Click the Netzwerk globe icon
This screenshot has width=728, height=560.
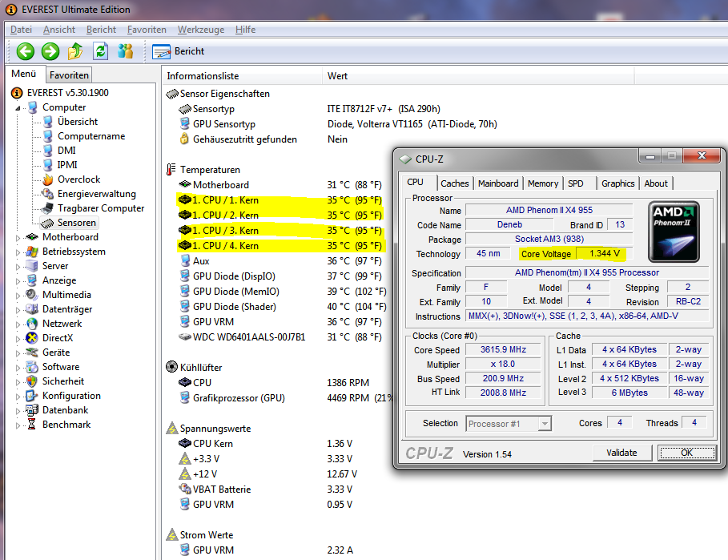[x=32, y=323]
